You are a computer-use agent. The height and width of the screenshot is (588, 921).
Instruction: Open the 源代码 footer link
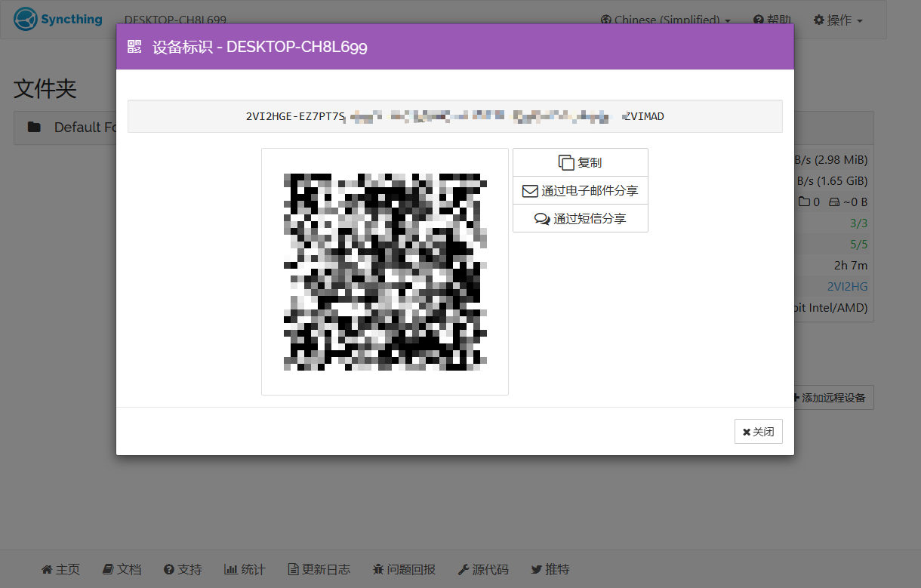pos(483,569)
